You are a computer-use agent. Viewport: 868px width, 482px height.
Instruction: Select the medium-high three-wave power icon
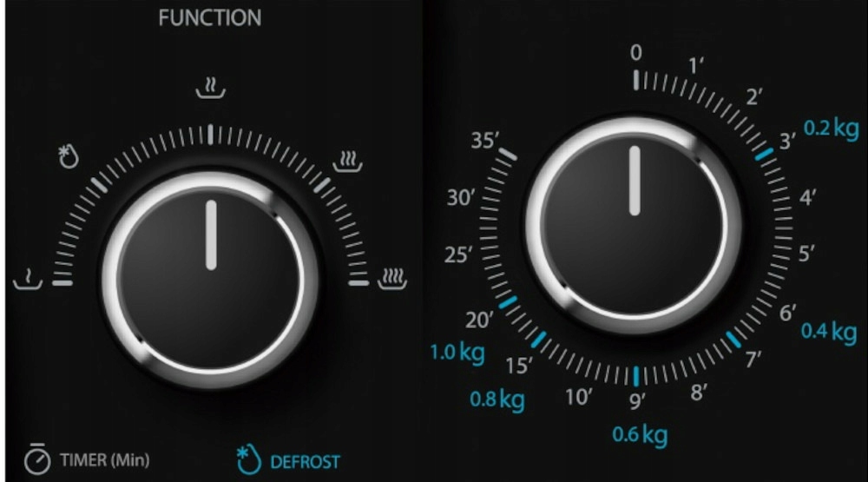point(348,162)
